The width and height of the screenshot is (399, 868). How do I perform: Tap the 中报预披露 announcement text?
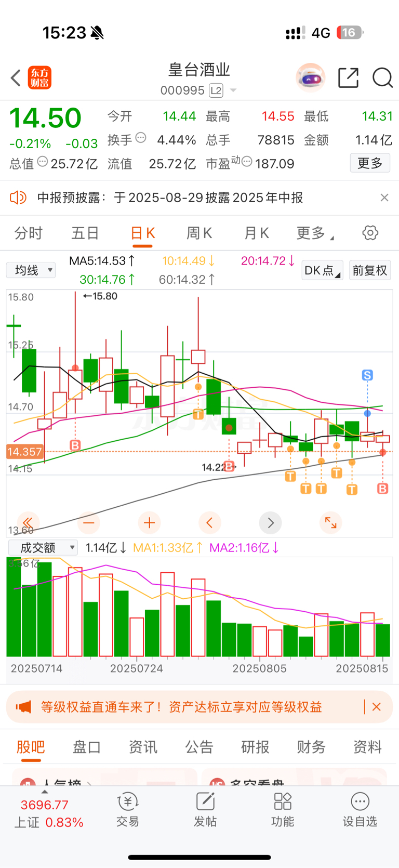click(170, 198)
